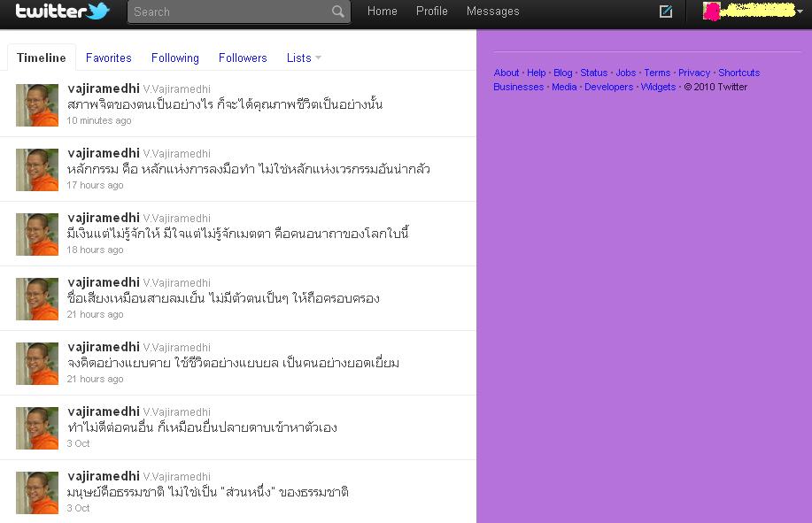Expand the Lists dropdown
812x523 pixels.
[304, 58]
